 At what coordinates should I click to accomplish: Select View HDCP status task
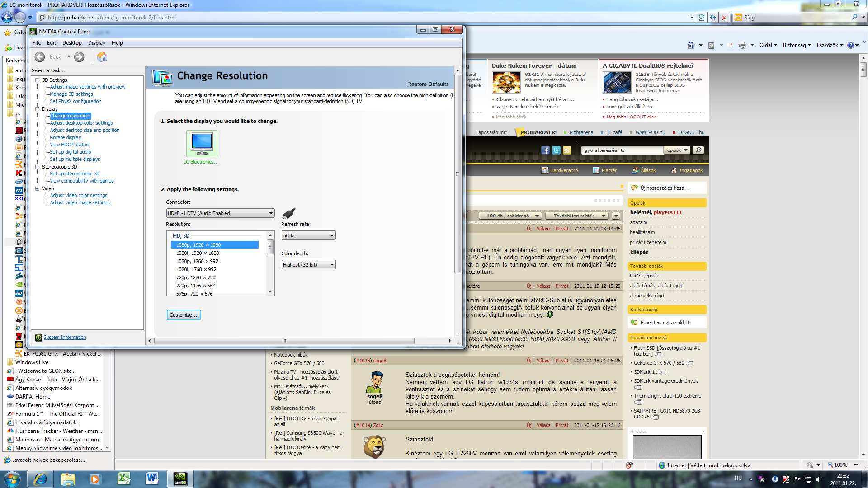pos(69,145)
